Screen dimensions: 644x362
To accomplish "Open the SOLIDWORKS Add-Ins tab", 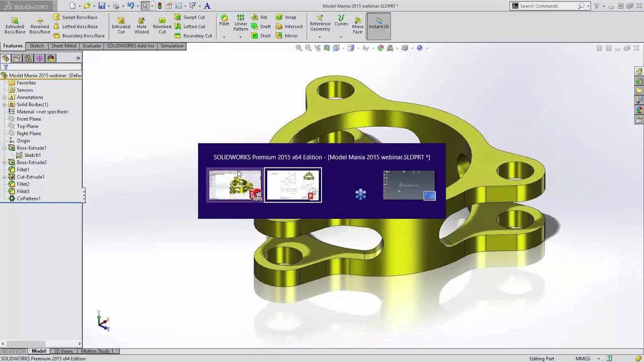I will tap(131, 46).
